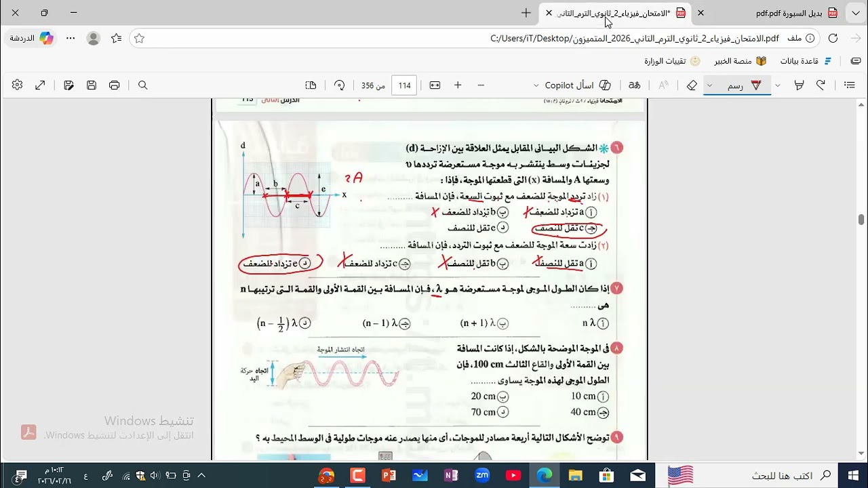The image size is (868, 488).
Task: Expand ask Copilot dropdown chevron
Action: pyautogui.click(x=536, y=85)
